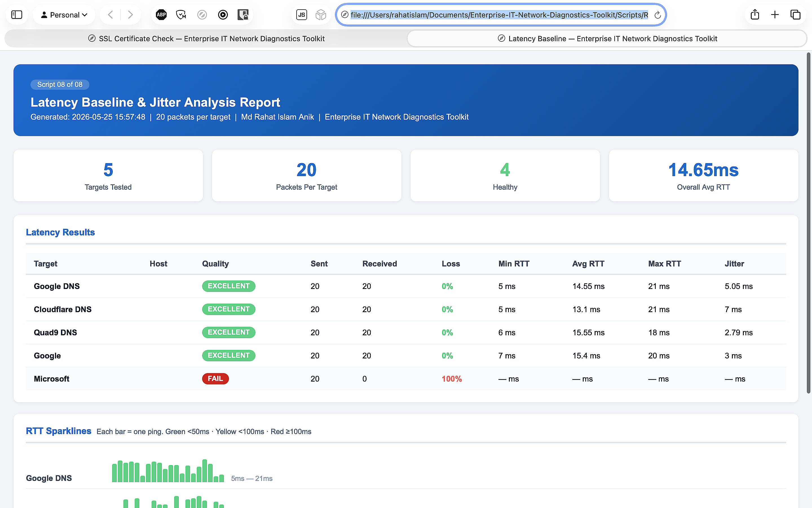Click the 2.79 ms jitter value
The image size is (812, 508).
[x=738, y=333]
